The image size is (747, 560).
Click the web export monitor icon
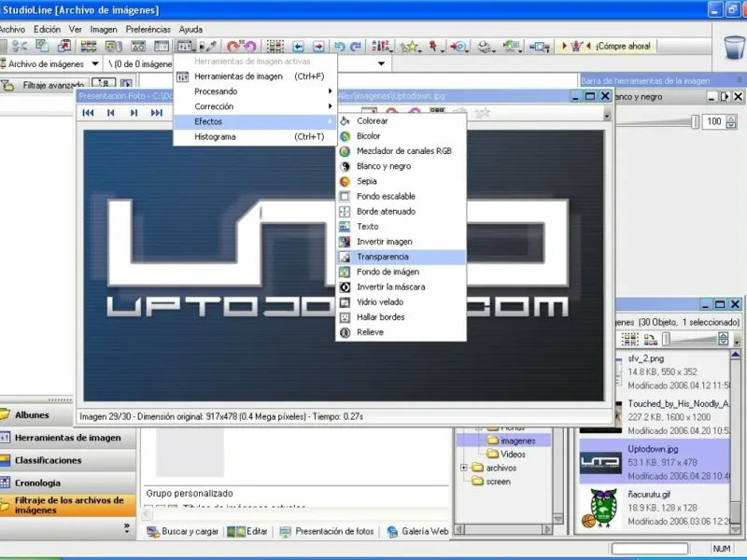[x=512, y=46]
